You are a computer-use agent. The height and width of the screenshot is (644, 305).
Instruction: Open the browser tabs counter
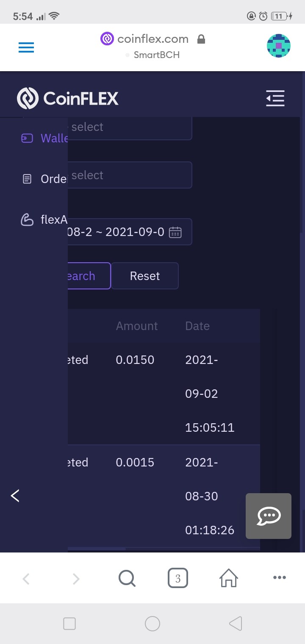pos(178,578)
